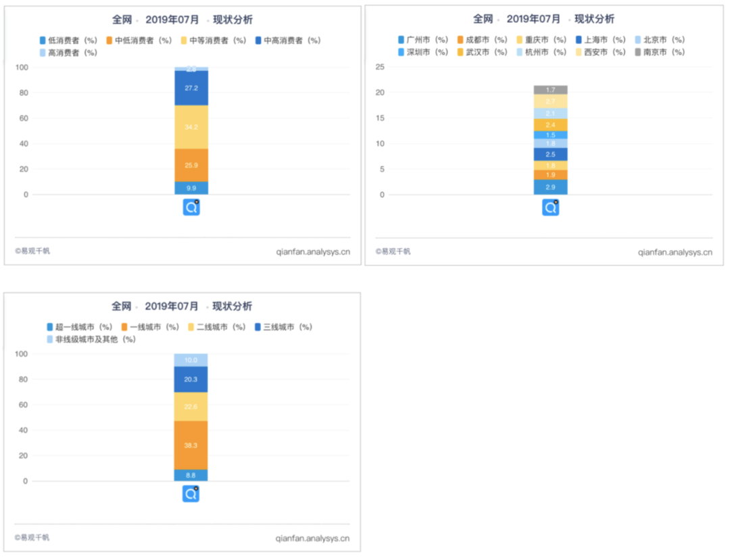The height and width of the screenshot is (560, 730).
Task: Select the 2.7 Xi'an bar segment
Action: [x=551, y=101]
